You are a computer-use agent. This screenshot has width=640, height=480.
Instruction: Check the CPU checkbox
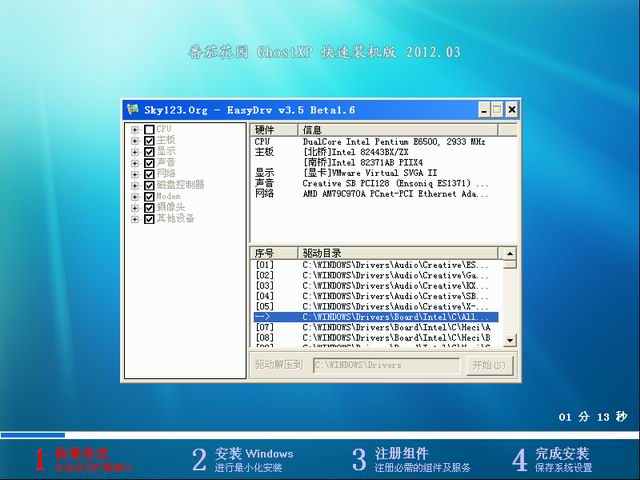pos(149,129)
